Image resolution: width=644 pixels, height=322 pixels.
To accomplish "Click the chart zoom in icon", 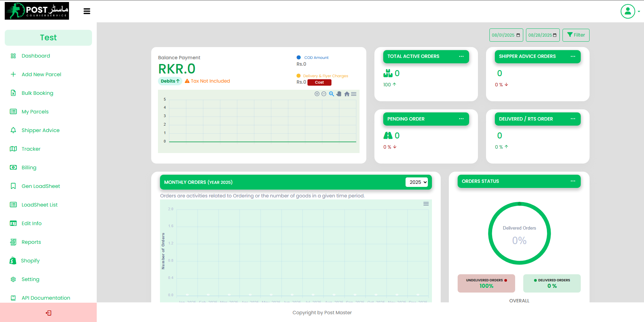I will tap(317, 94).
